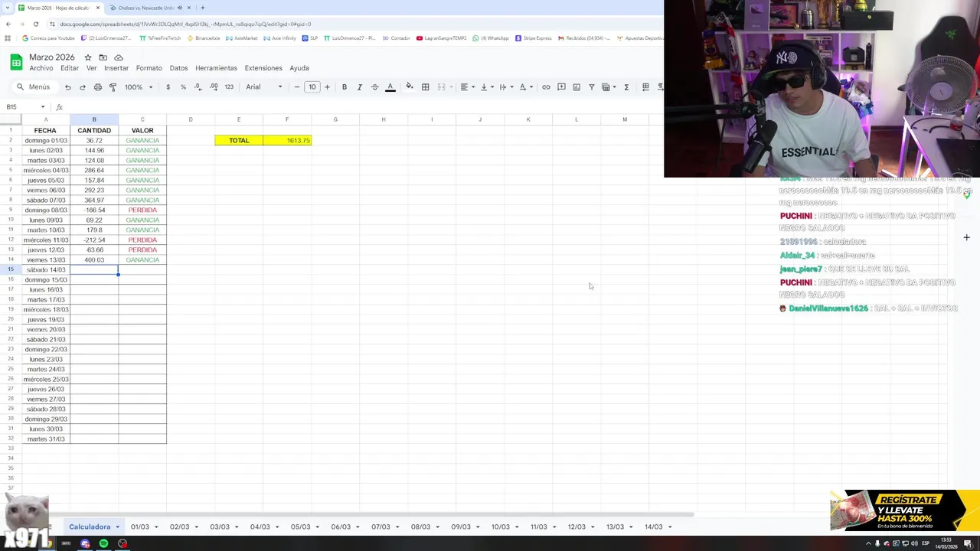Toggle strikethrough formatting
Viewport: 980px width, 551px height.
pyautogui.click(x=374, y=87)
